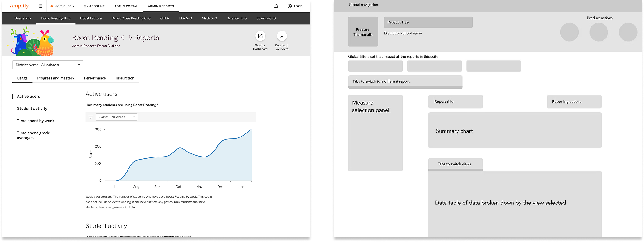Click the Tabs to switch views box
This screenshot has width=644, height=242.
coord(455,164)
